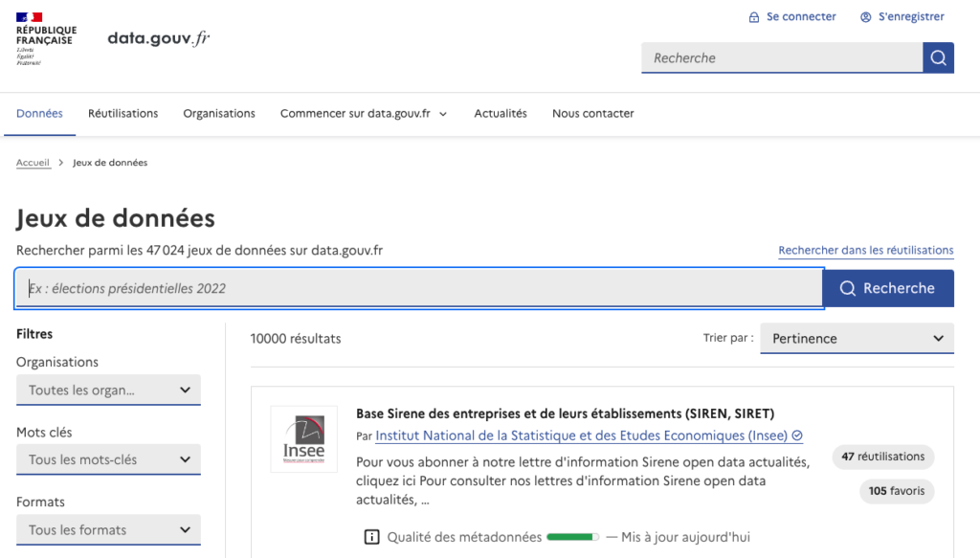Image resolution: width=980 pixels, height=558 pixels.
Task: Click the certified badge next to Insee
Action: [x=797, y=435]
